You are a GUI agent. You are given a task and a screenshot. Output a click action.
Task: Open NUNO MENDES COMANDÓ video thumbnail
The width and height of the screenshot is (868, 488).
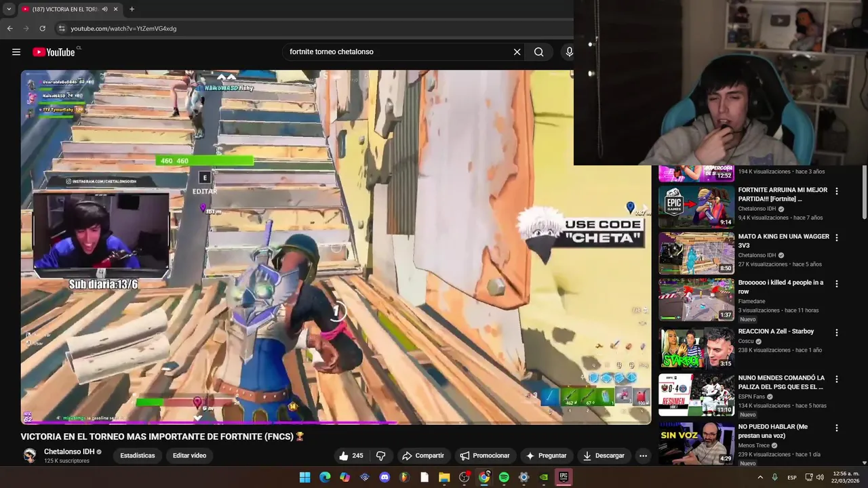click(x=696, y=394)
